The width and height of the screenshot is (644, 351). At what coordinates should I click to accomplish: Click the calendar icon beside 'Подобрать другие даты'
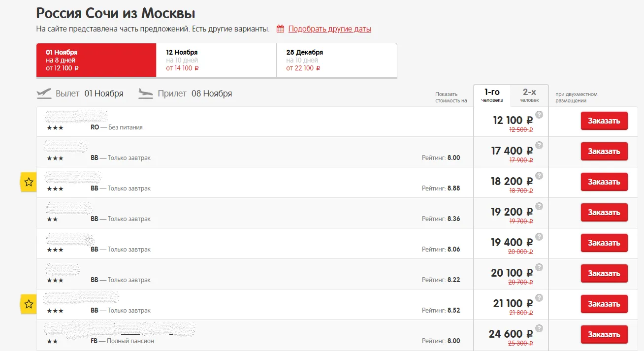280,29
